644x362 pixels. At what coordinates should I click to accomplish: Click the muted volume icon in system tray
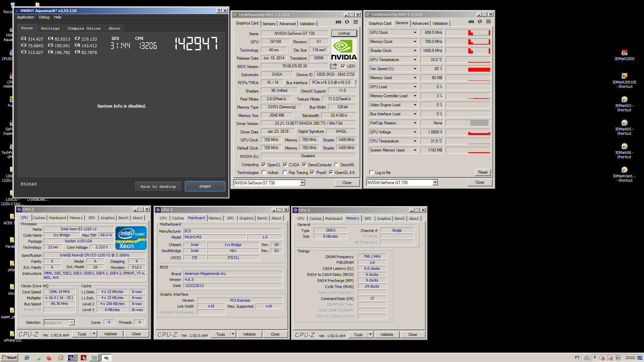[x=602, y=358]
